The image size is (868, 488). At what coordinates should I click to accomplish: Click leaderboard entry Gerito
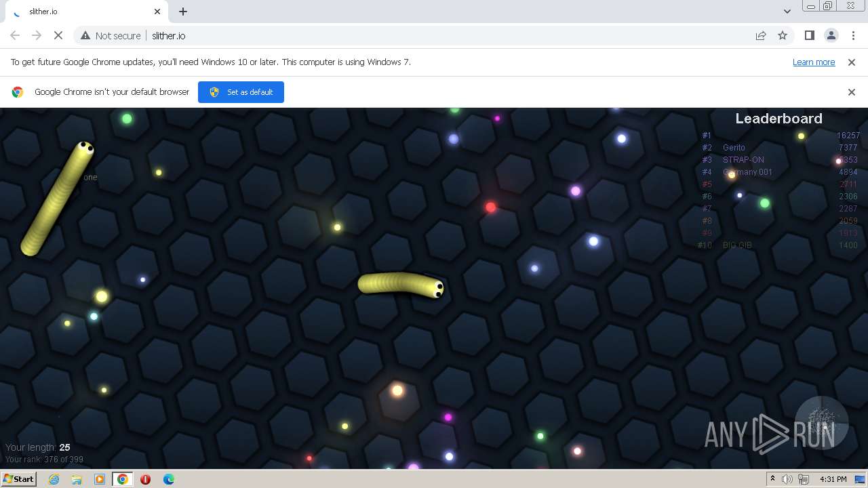tap(734, 148)
